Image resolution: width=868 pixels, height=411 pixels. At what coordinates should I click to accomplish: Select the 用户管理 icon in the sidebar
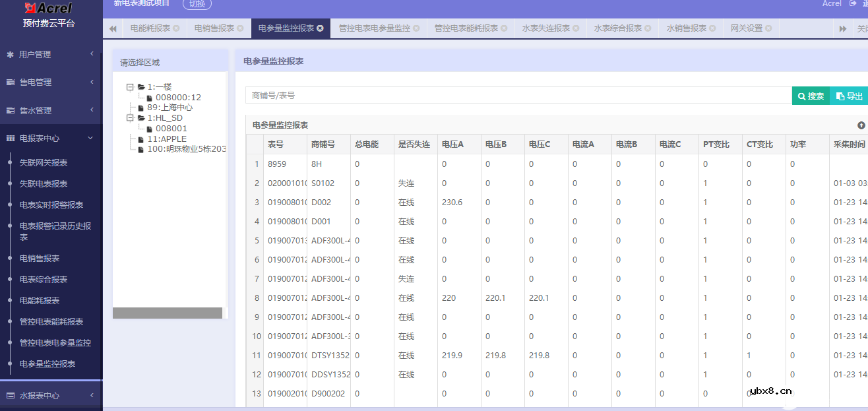[x=9, y=55]
